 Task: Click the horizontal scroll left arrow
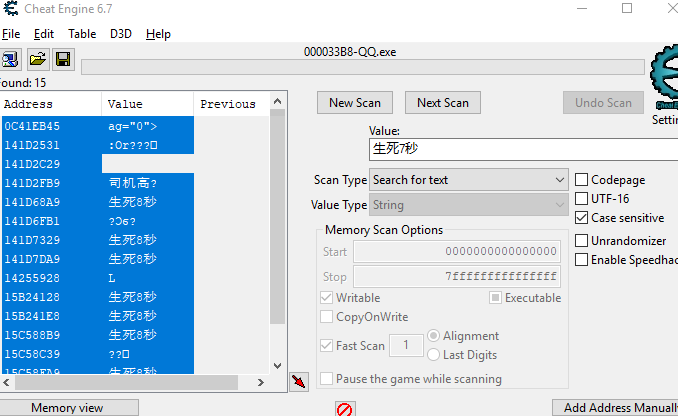6,382
